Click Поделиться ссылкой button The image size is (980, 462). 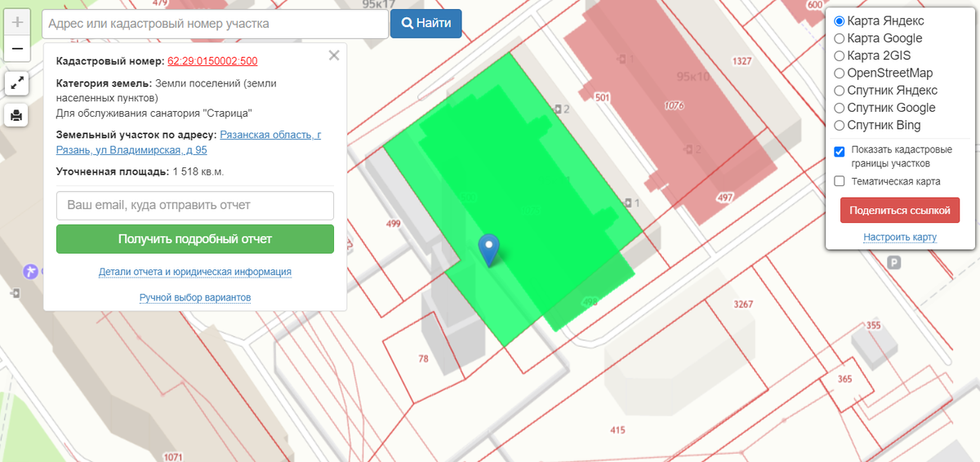[x=900, y=210]
